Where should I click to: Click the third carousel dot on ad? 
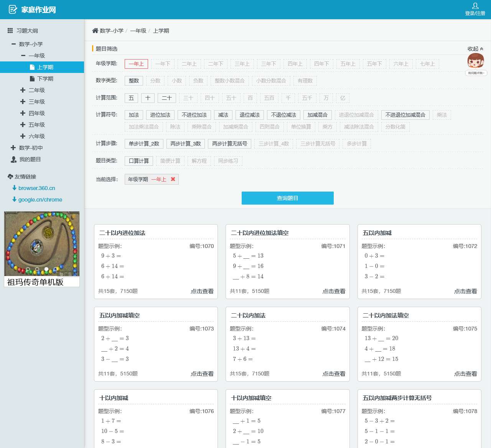46,269
